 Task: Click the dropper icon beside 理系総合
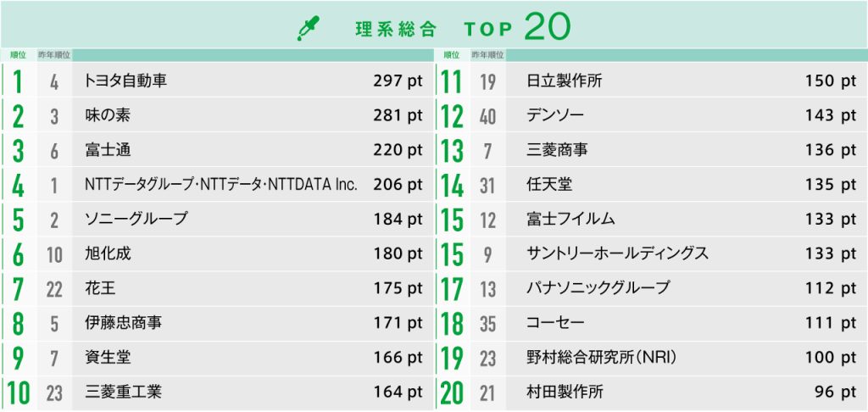tap(309, 29)
